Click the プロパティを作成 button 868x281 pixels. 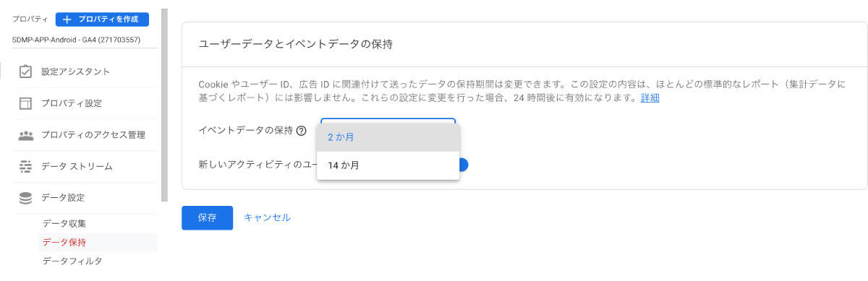coord(102,20)
